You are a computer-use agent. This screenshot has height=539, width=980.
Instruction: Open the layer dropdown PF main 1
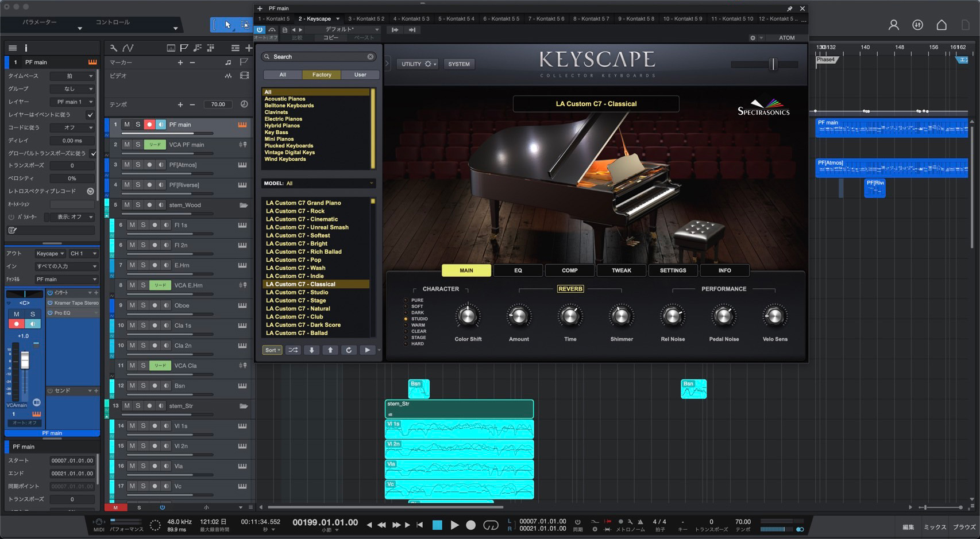[x=72, y=102]
